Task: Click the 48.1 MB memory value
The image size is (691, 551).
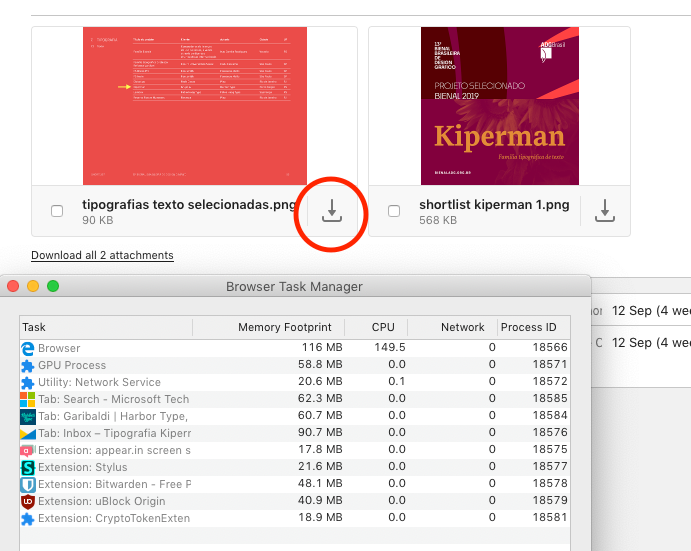Action: coord(320,484)
